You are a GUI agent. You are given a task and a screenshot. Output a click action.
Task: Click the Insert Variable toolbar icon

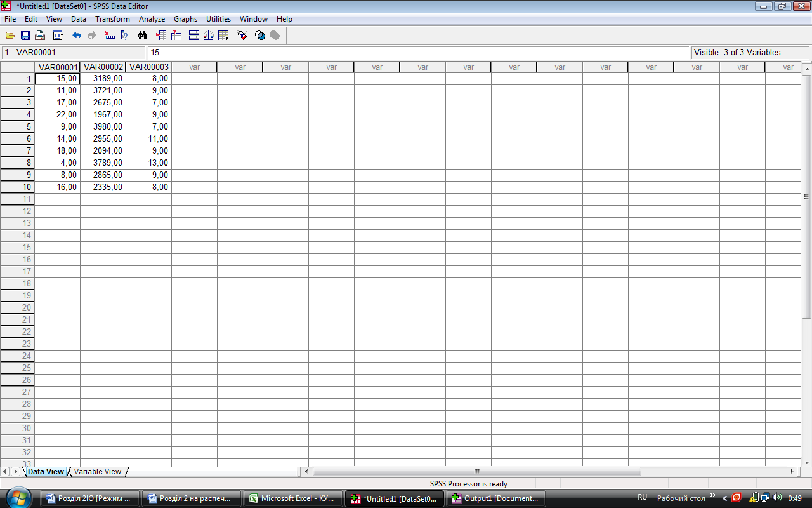(x=176, y=36)
